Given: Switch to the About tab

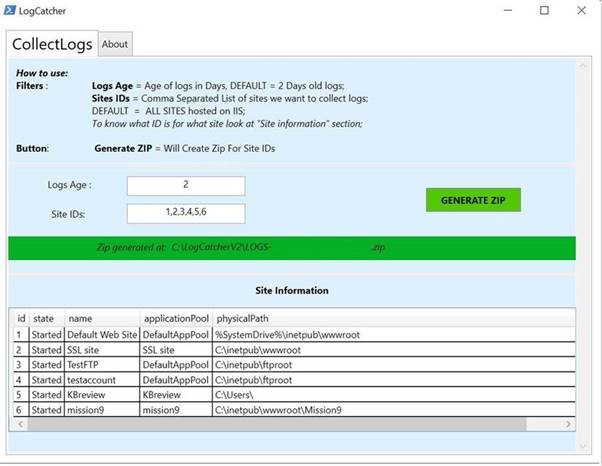Looking at the screenshot, I should click(x=115, y=44).
